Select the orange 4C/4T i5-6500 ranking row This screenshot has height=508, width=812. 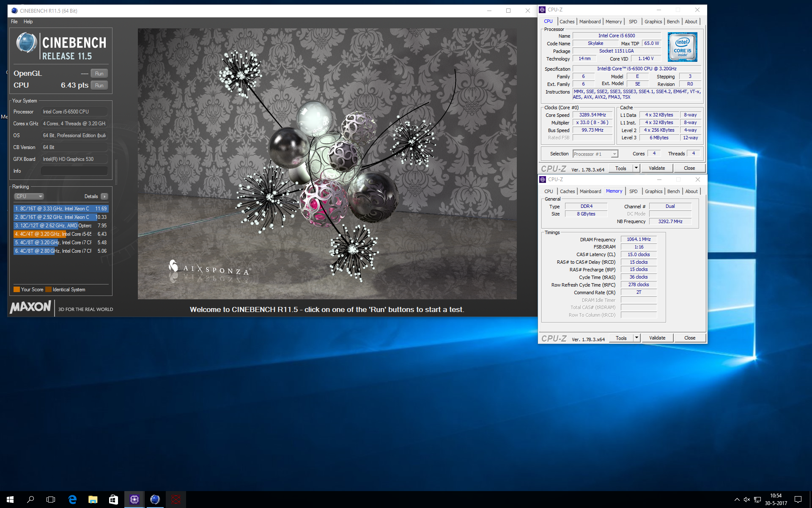(61, 234)
